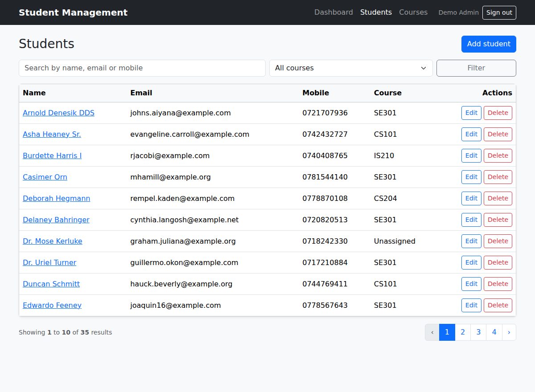
Task: Edit the Burdette Harris I row
Action: pyautogui.click(x=471, y=156)
